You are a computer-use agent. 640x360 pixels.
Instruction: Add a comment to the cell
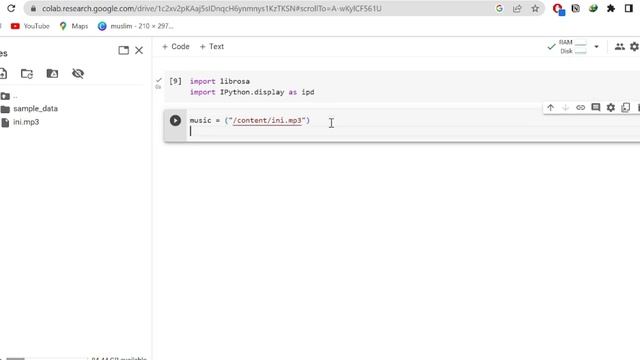(596, 108)
